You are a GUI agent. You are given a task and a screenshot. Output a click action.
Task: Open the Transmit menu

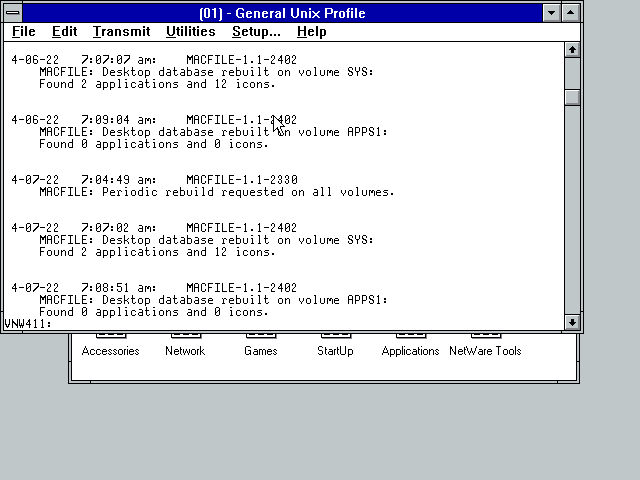(121, 31)
